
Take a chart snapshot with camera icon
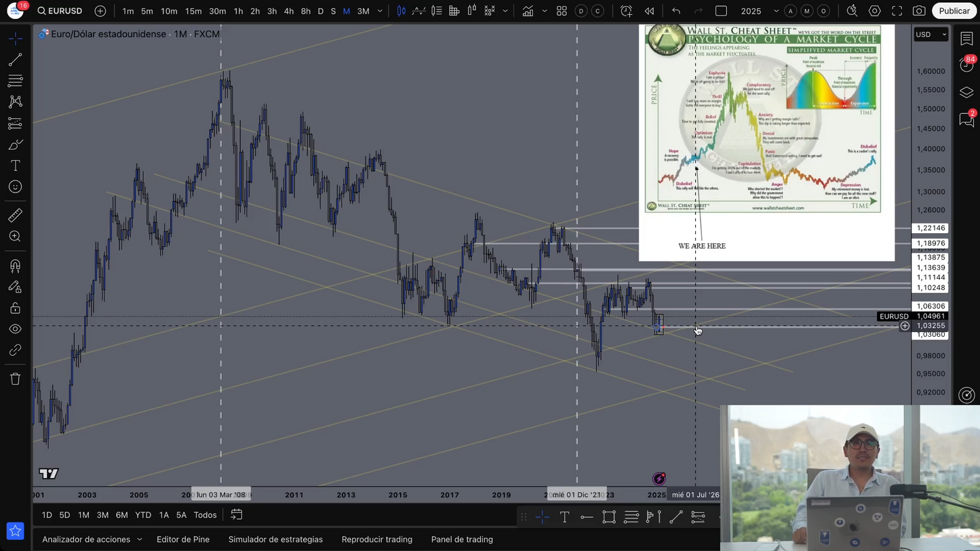pyautogui.click(x=919, y=11)
